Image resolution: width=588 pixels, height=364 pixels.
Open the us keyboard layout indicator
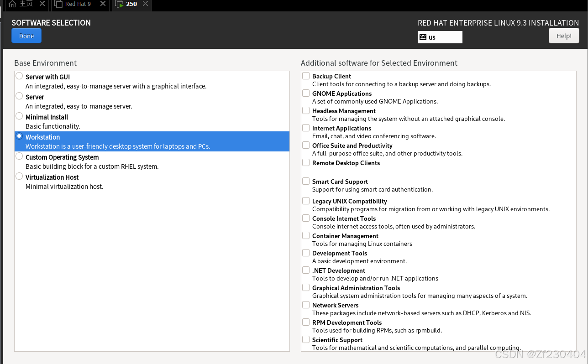tap(440, 37)
